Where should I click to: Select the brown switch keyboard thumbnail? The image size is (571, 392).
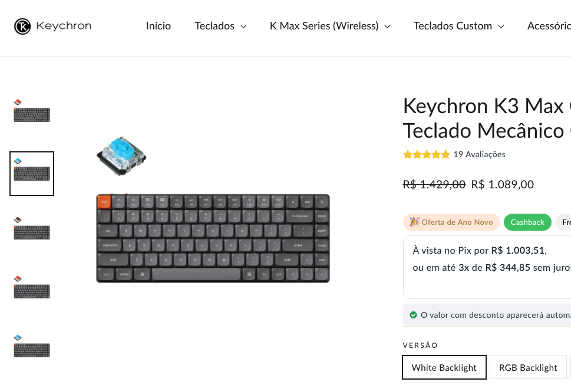pos(32,229)
